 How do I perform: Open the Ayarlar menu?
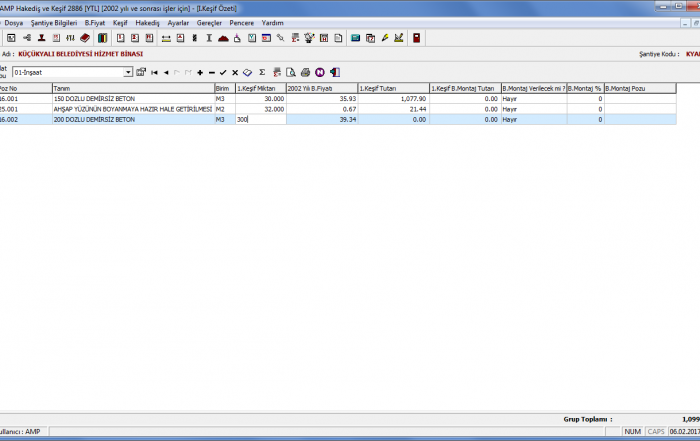(178, 21)
